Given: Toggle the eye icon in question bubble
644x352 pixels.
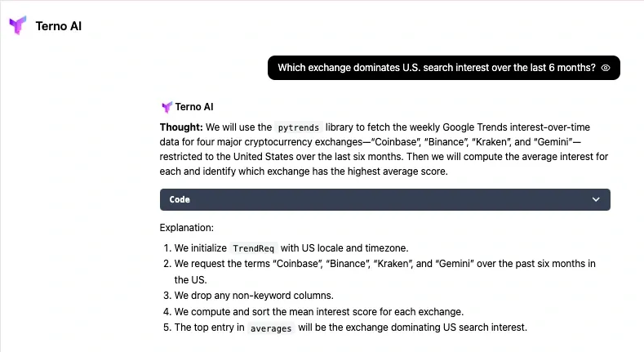Looking at the screenshot, I should pyautogui.click(x=606, y=68).
